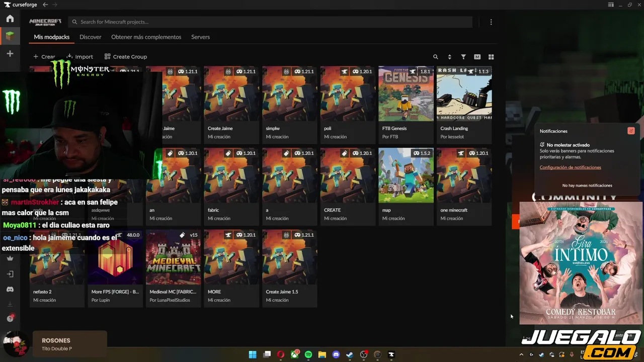The width and height of the screenshot is (644, 362).
Task: Click Create Group button
Action: pyautogui.click(x=126, y=57)
